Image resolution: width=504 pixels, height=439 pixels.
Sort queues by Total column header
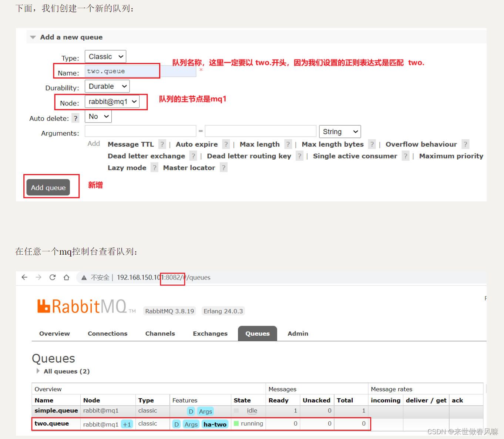click(x=345, y=401)
